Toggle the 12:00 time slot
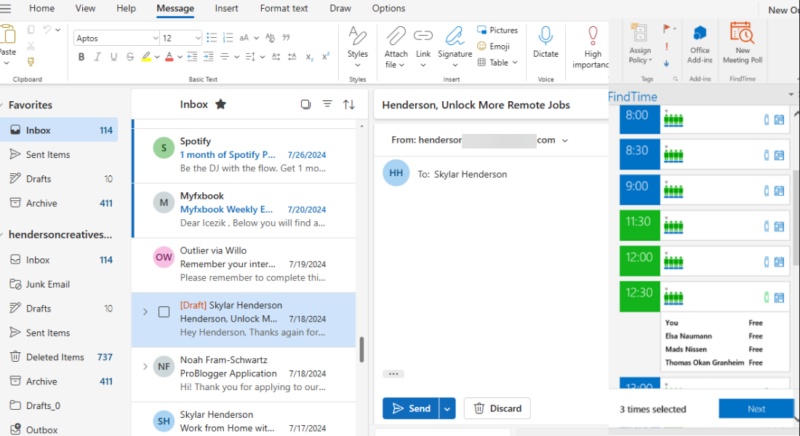This screenshot has height=436, width=800. (639, 262)
